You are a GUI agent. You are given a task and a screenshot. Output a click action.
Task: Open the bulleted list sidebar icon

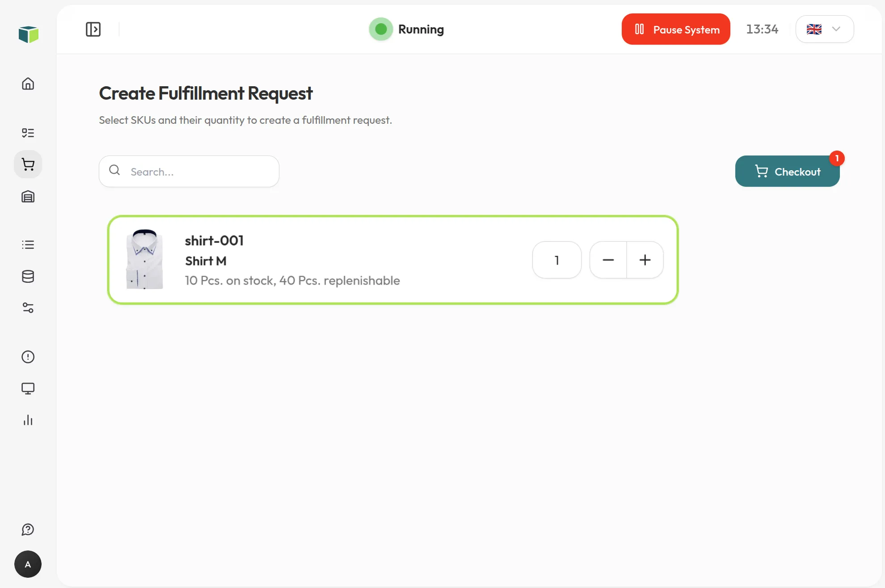(x=28, y=244)
